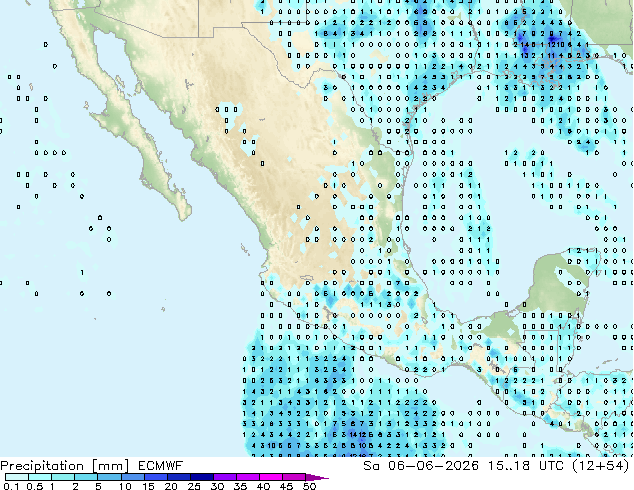Click the '25' legend value
The width and height of the screenshot is (634, 490).
pos(194,486)
